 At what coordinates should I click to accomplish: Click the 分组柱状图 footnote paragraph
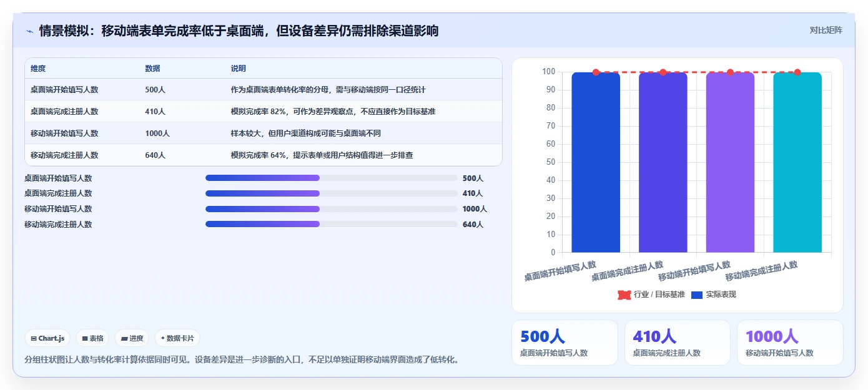coord(242,359)
